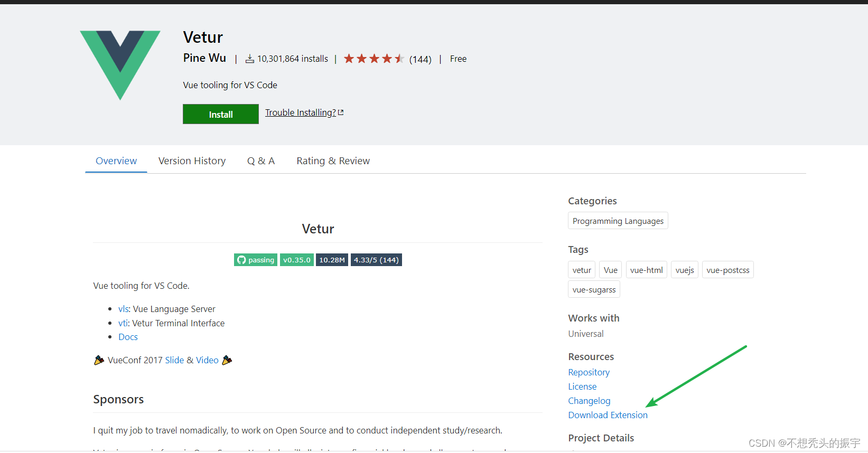868x453 pixels.
Task: Click the Categories heading
Action: [x=592, y=201]
